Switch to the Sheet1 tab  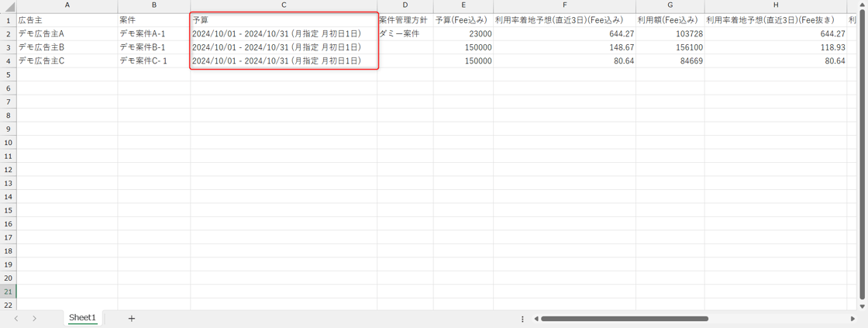(x=82, y=318)
